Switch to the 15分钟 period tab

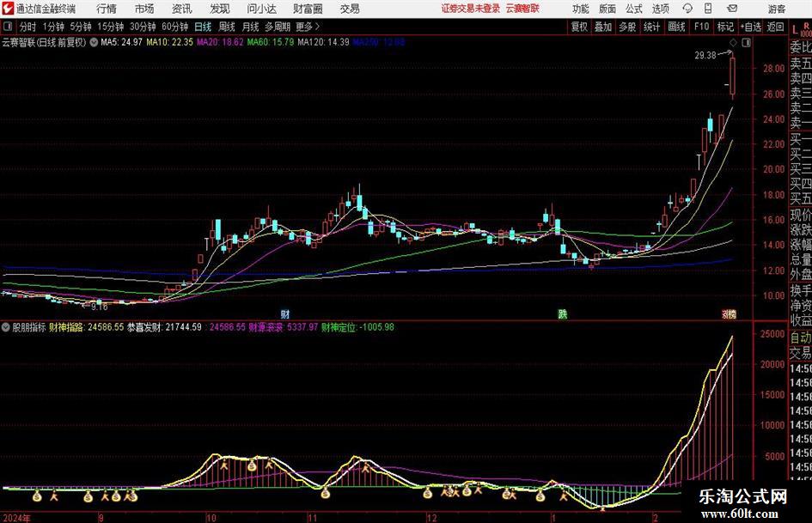[x=111, y=27]
